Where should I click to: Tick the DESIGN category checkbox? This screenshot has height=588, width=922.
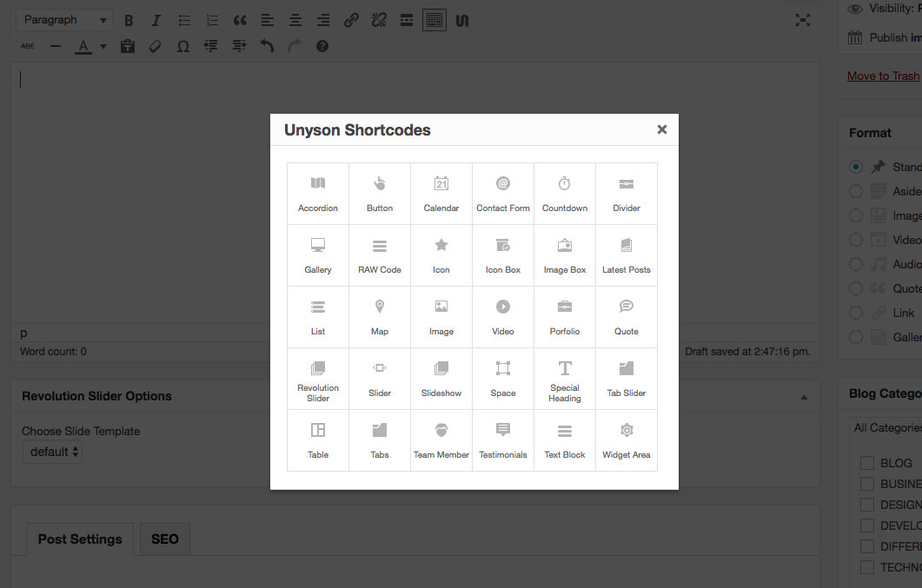tap(867, 505)
